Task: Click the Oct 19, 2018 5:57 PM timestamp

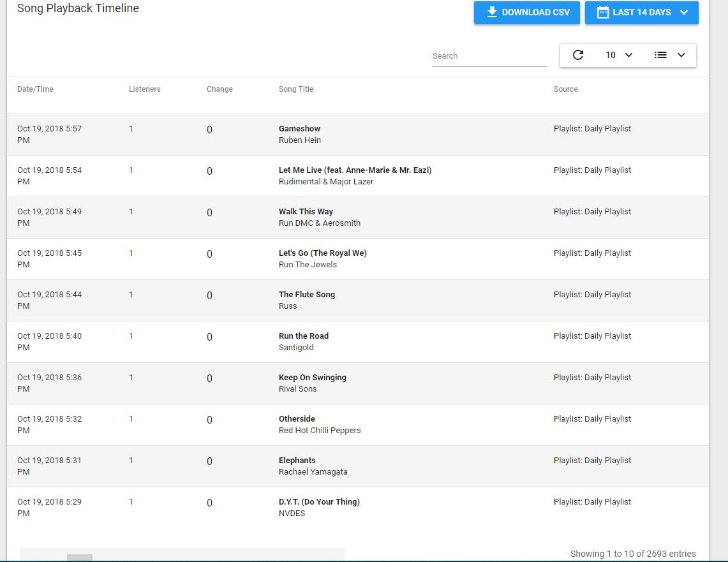Action: (49, 134)
